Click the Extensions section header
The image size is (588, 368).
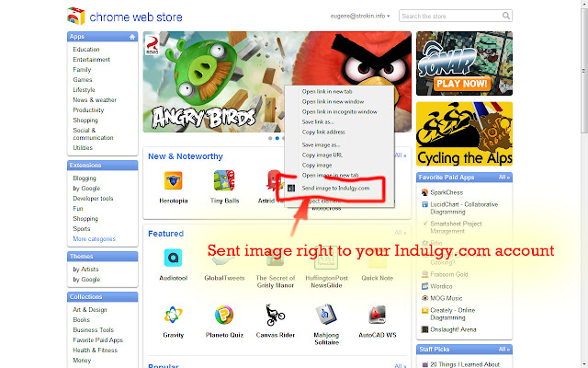[102, 166]
